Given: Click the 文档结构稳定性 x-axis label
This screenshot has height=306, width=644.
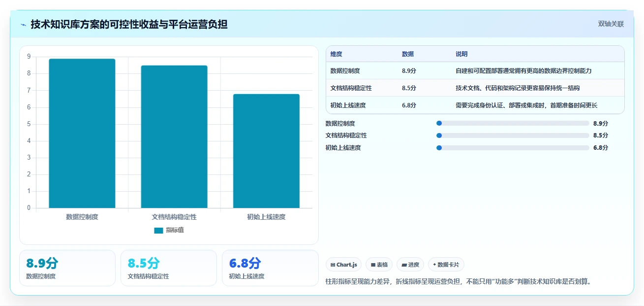Looking at the screenshot, I should pyautogui.click(x=174, y=217).
